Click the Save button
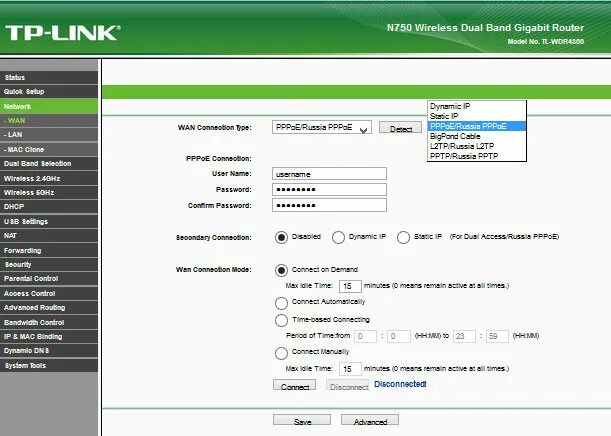The width and height of the screenshot is (611, 436). [x=302, y=420]
